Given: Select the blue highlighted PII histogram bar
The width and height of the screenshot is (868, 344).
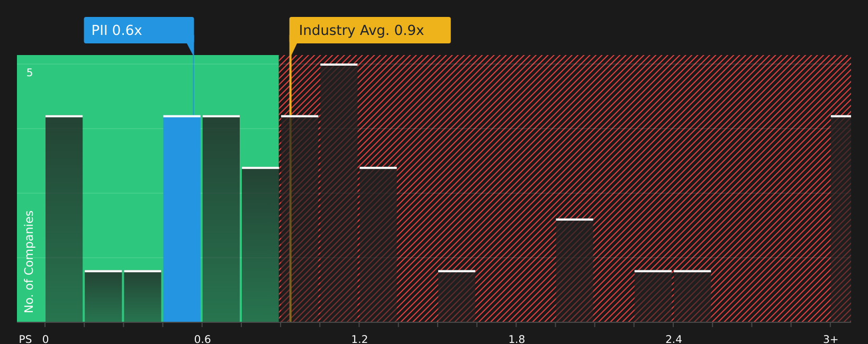Looking at the screenshot, I should (182, 219).
